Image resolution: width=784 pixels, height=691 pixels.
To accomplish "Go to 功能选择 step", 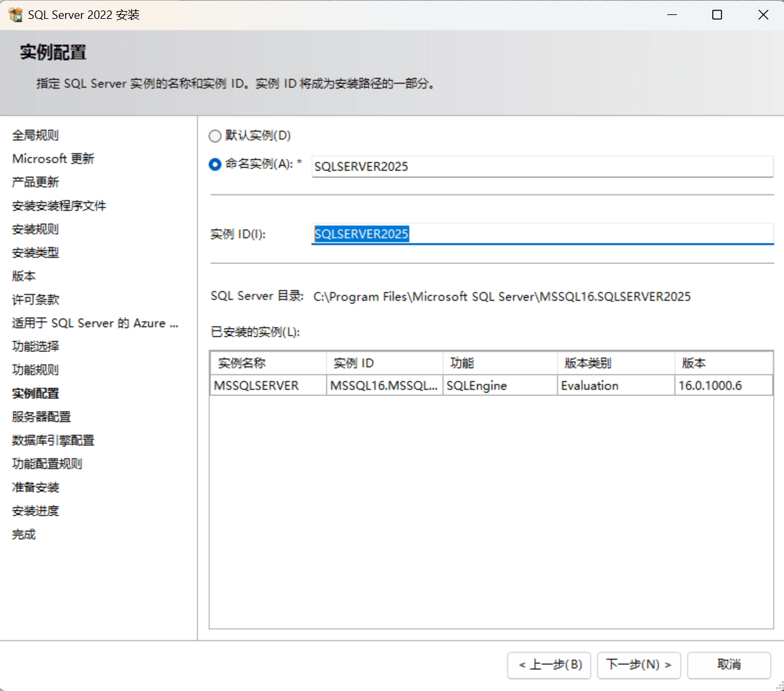I will (35, 346).
